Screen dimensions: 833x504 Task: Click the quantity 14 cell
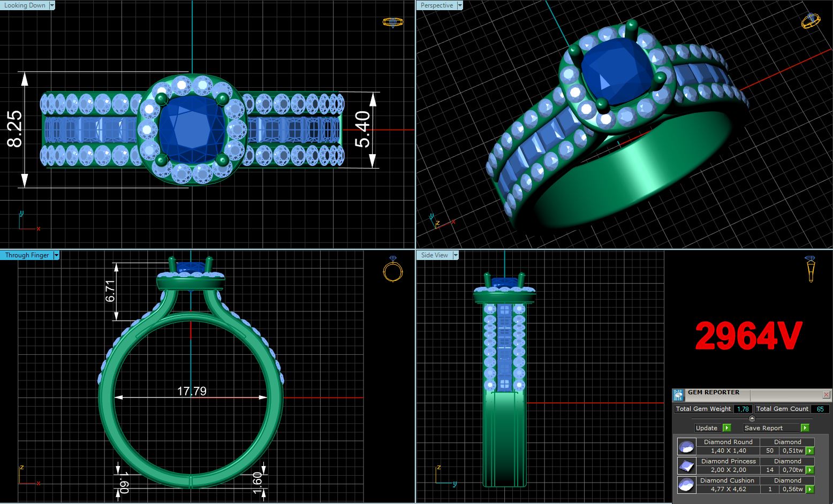[770, 470]
